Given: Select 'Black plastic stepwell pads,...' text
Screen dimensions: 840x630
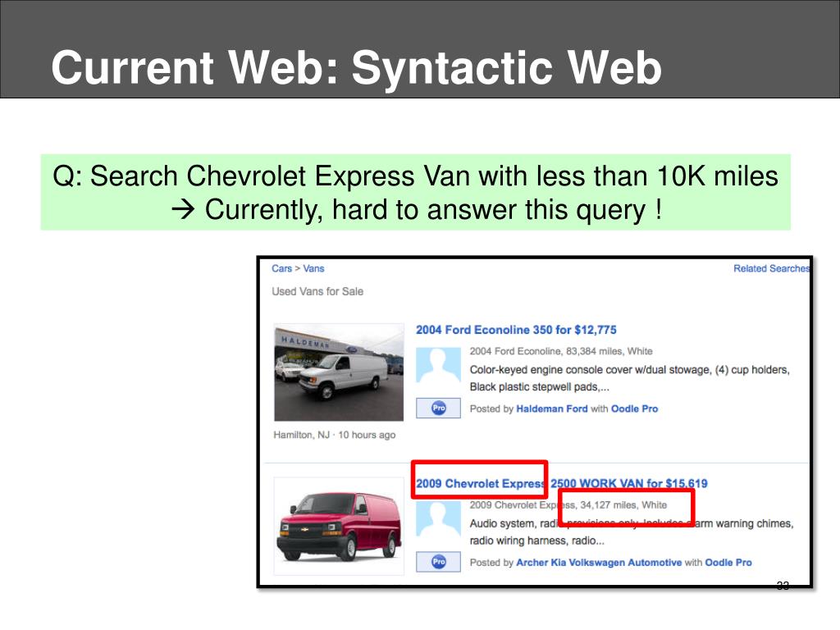Looking at the screenshot, I should coord(540,387).
